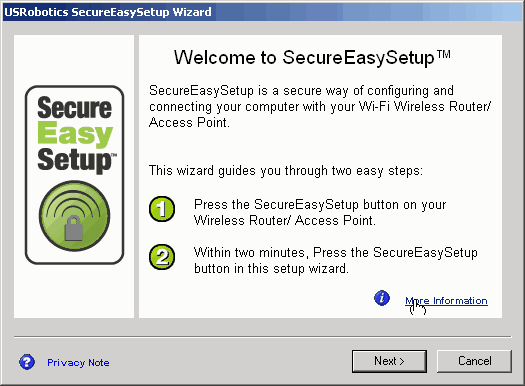This screenshot has height=386, width=525.
Task: Click the SecureEasySetup description paragraph
Action: (320, 106)
